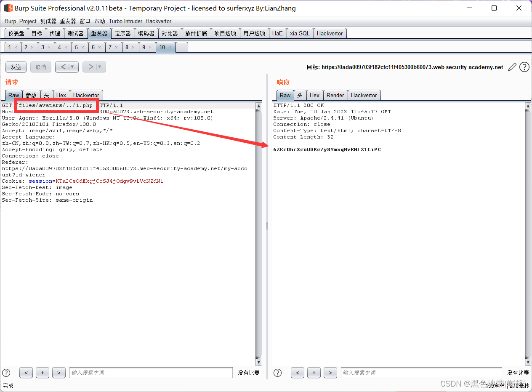Open request 参数 tab
532x392 pixels.
31,95
